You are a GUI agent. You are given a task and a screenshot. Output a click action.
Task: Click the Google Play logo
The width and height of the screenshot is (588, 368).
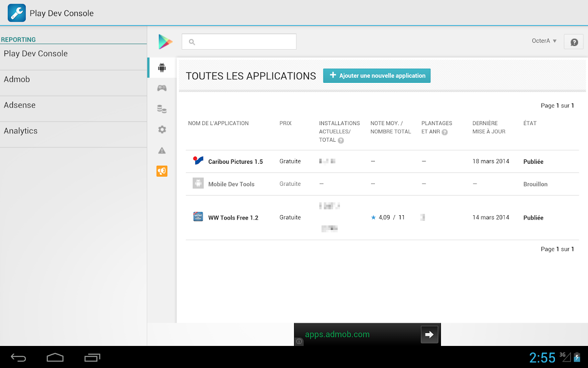[x=165, y=42]
